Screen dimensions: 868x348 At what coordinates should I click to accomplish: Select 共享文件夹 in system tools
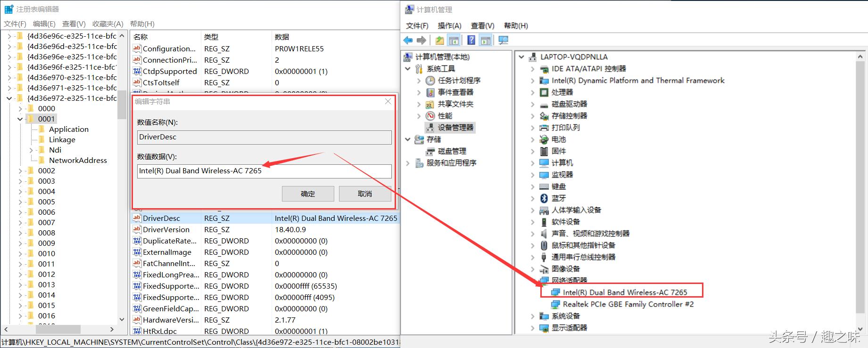click(x=455, y=104)
